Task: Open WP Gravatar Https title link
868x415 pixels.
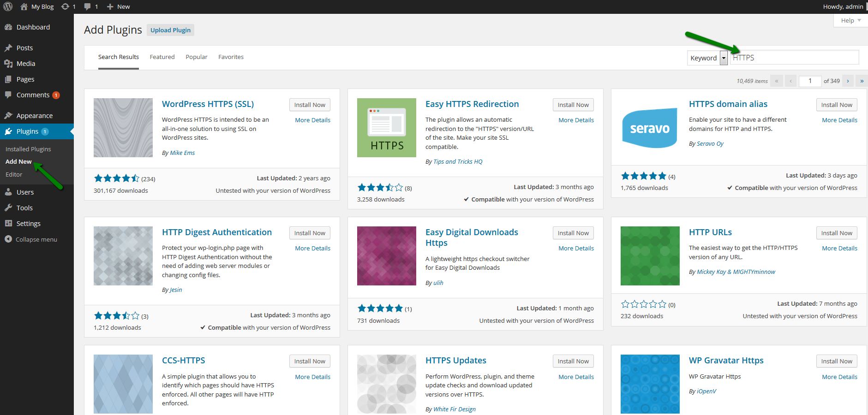Action: (726, 361)
